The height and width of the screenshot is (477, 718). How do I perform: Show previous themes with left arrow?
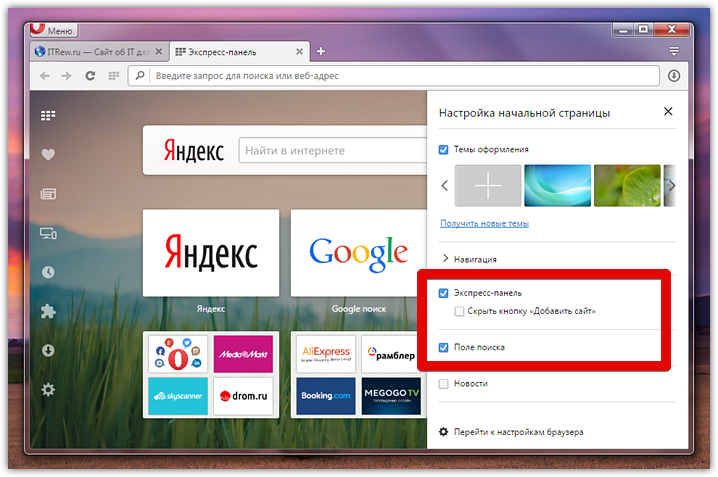[x=445, y=186]
